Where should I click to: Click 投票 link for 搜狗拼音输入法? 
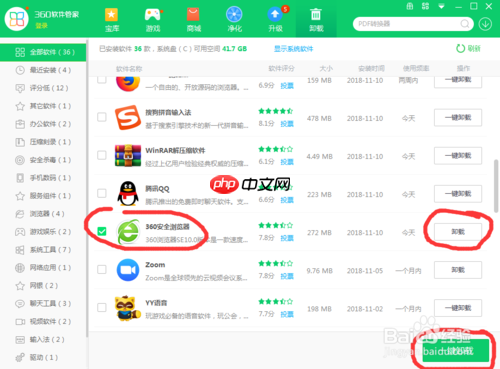coord(287,124)
